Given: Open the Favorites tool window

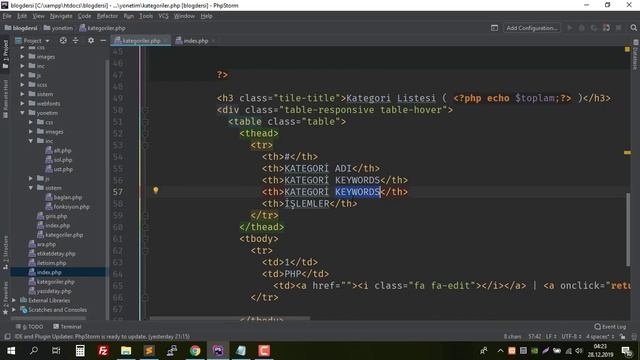Looking at the screenshot, I should [x=5, y=298].
